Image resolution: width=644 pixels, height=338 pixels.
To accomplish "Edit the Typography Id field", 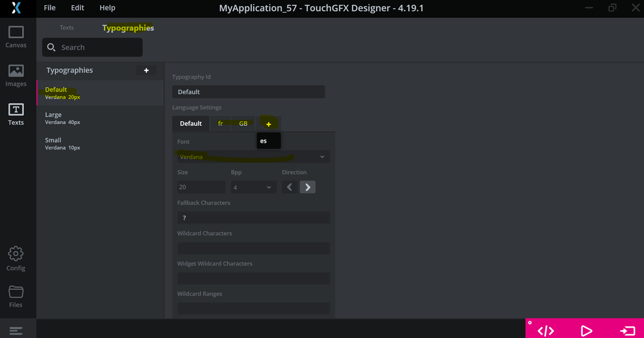I will tap(248, 92).
